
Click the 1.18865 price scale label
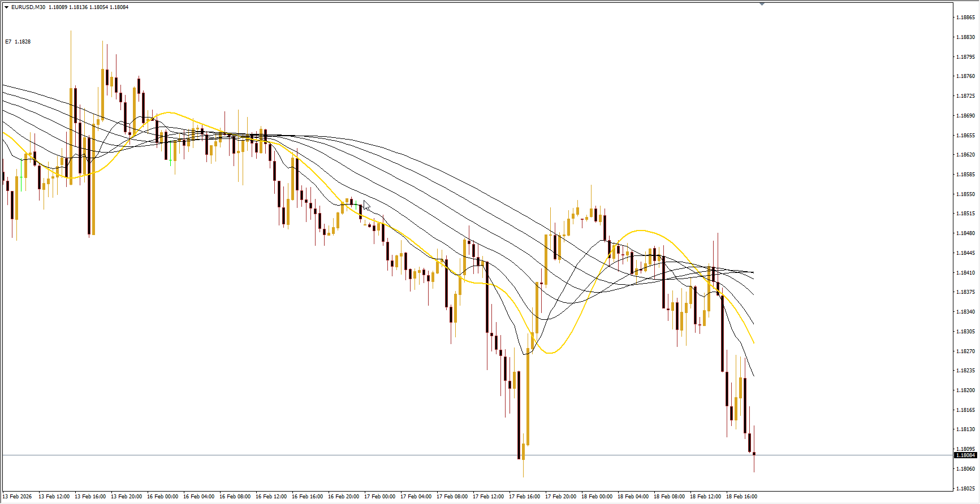coord(965,18)
